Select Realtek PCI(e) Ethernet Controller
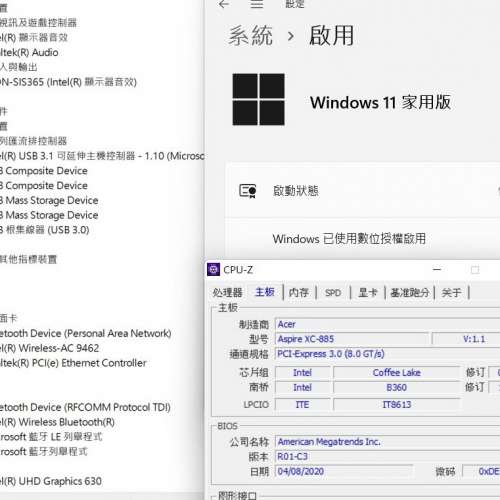 point(73,363)
